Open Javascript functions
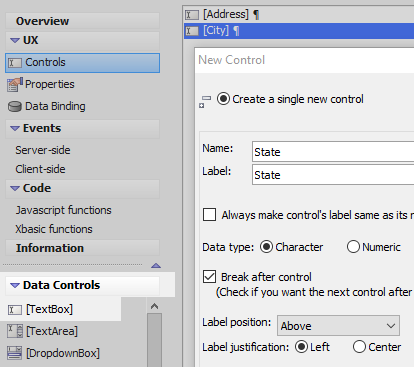The width and height of the screenshot is (414, 367). click(63, 210)
